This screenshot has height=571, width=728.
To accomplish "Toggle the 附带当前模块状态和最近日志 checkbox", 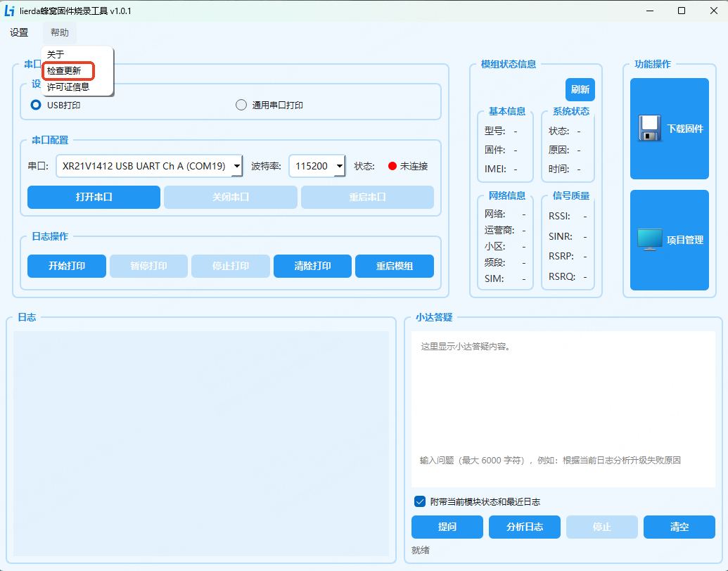I will coord(420,501).
